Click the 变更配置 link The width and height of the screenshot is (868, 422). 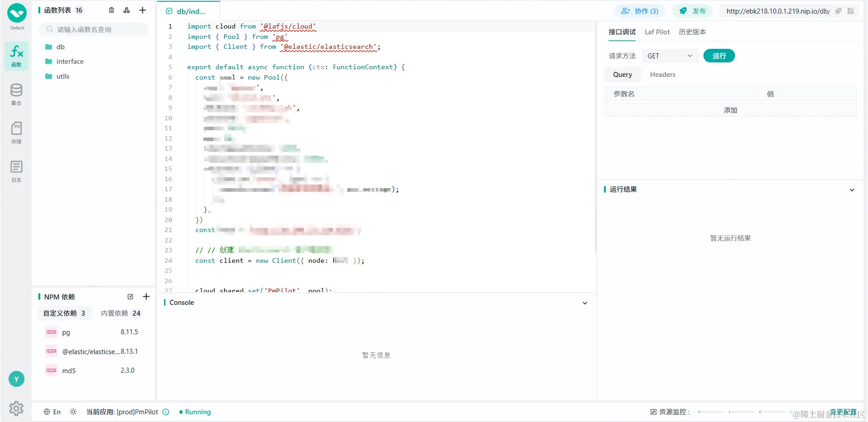point(843,412)
